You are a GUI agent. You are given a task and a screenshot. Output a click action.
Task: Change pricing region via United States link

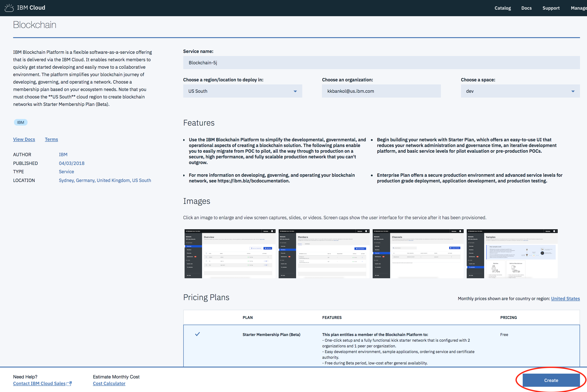coord(565,299)
